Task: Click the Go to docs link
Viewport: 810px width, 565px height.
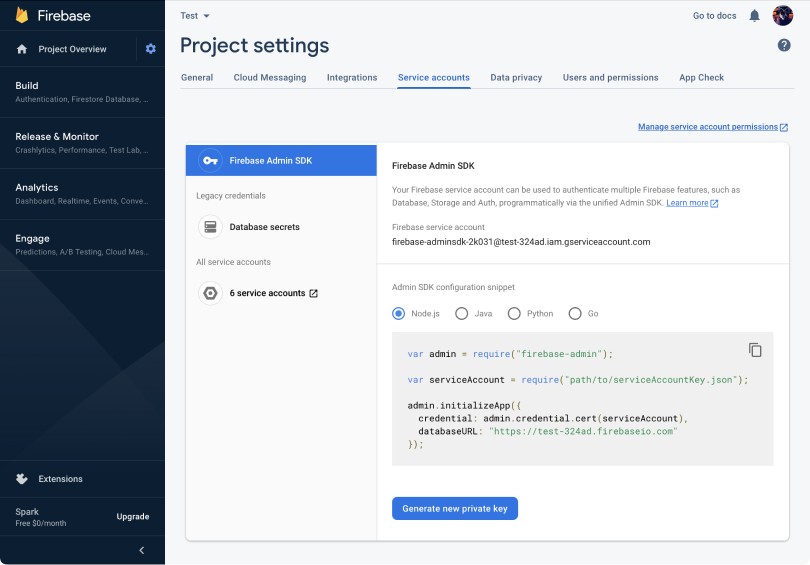Action: point(714,16)
